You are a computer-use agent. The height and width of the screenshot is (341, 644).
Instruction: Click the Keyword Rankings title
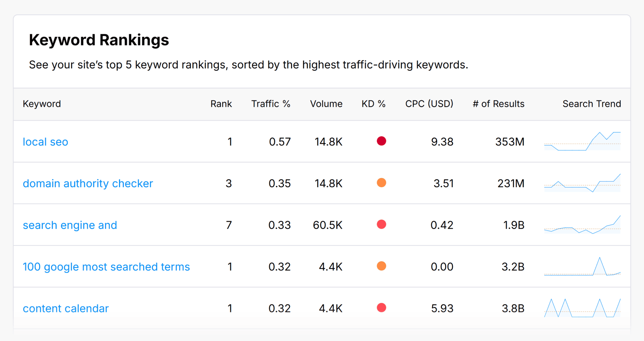pyautogui.click(x=99, y=40)
